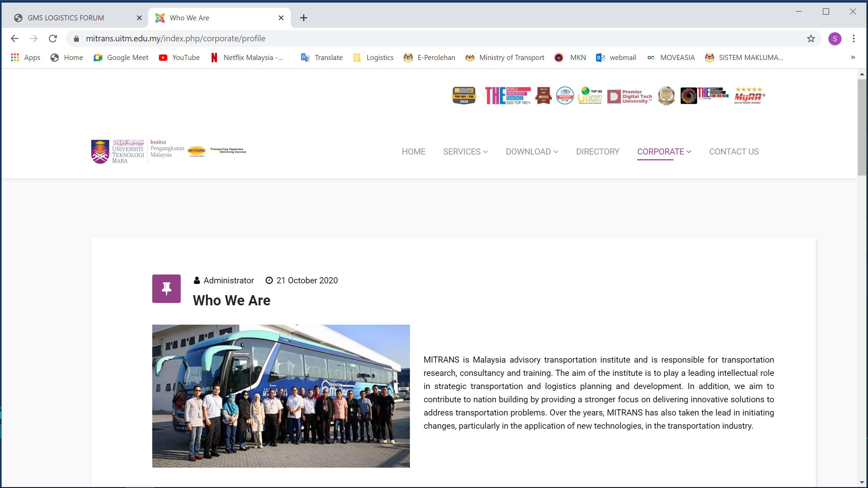Screen dimensions: 868x488
Task: Click the address bar URL
Action: (x=176, y=39)
